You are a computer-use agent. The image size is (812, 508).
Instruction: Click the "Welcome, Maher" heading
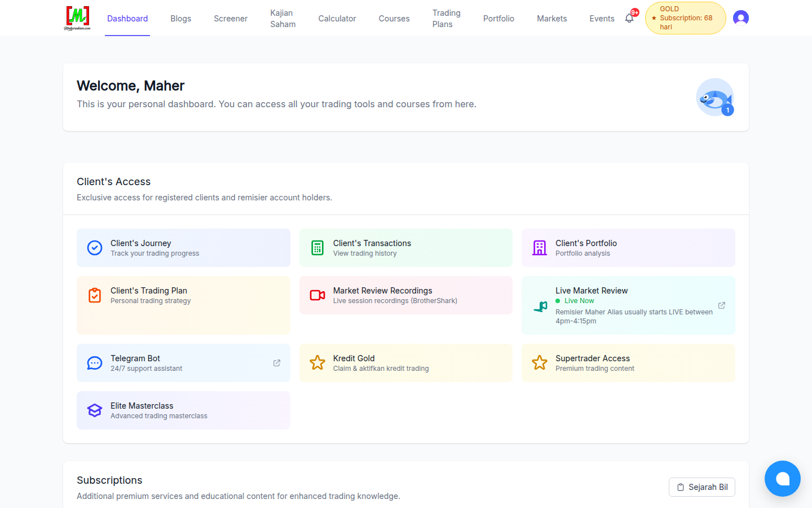point(131,86)
